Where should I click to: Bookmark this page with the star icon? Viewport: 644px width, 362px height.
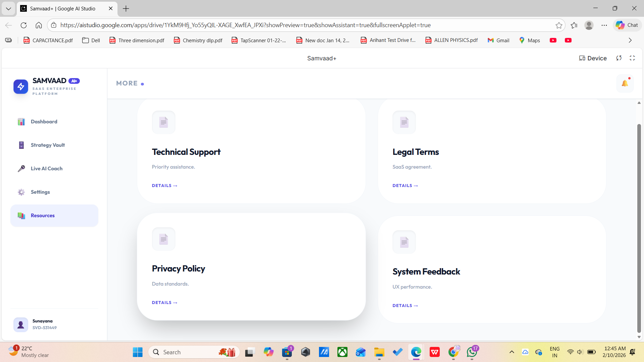[559, 25]
